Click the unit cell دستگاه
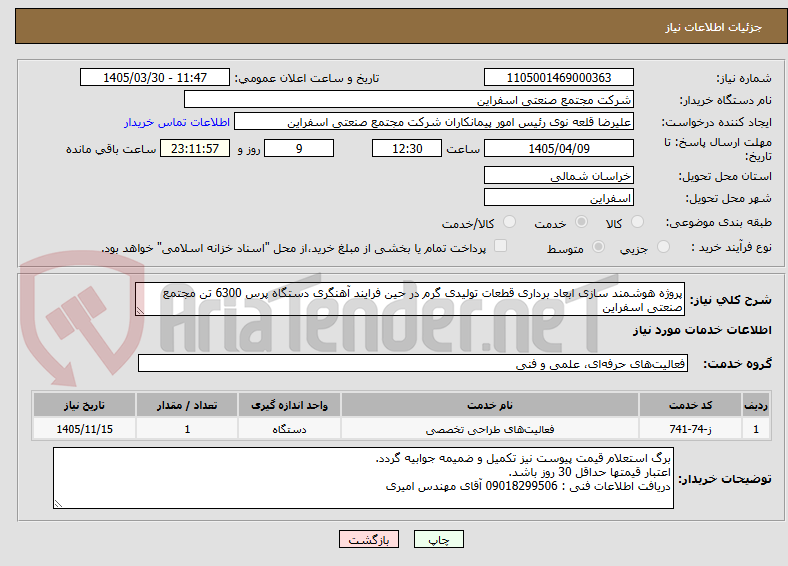 coord(289,429)
